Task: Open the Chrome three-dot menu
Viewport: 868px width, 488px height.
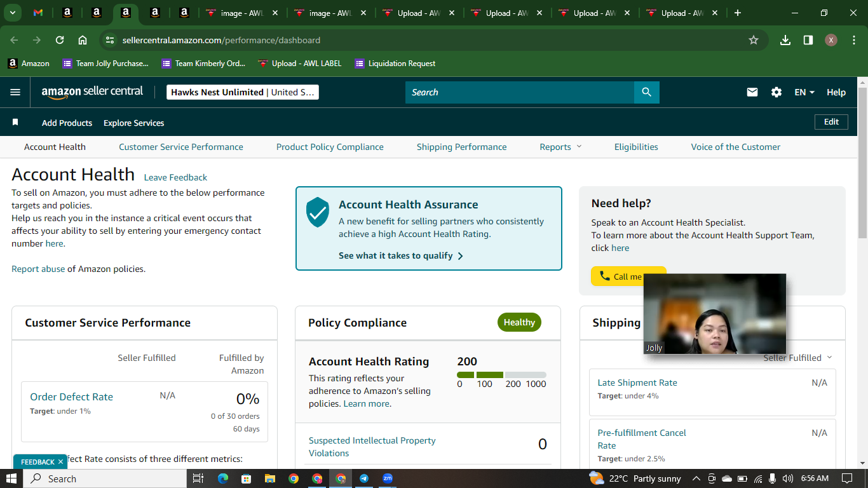Action: click(853, 40)
